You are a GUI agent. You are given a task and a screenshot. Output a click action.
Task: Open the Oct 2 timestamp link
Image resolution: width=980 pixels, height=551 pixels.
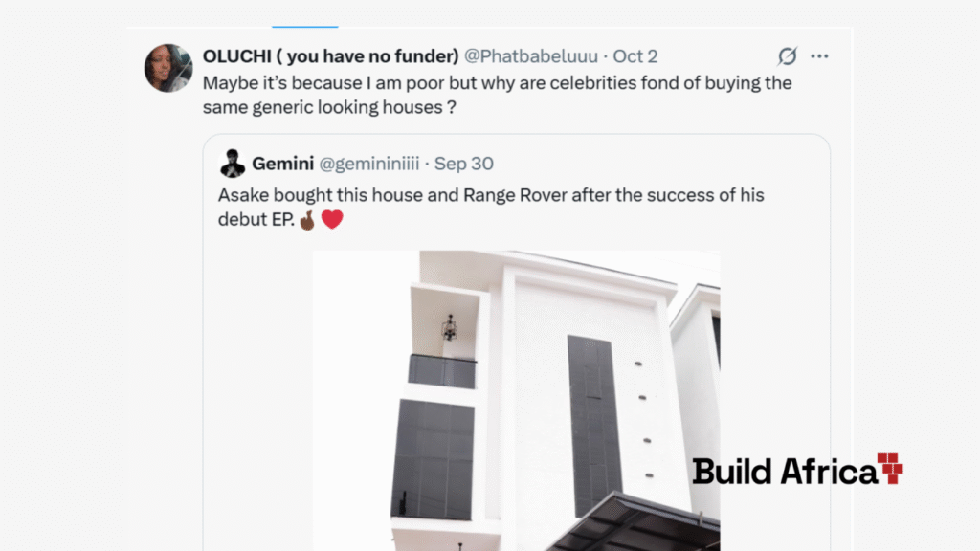[x=635, y=56]
